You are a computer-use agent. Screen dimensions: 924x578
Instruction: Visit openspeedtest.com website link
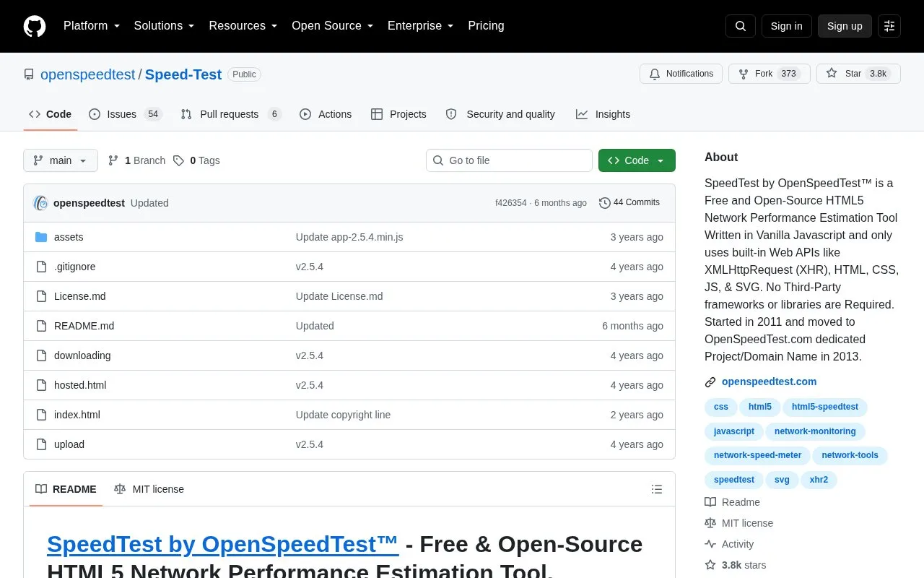coord(769,381)
